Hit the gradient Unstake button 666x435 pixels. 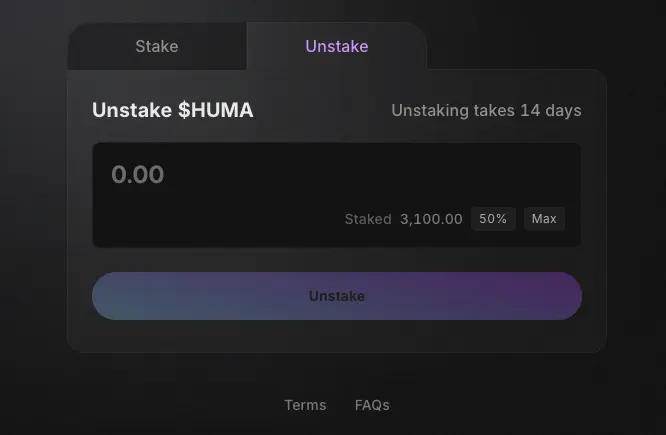[x=337, y=296]
